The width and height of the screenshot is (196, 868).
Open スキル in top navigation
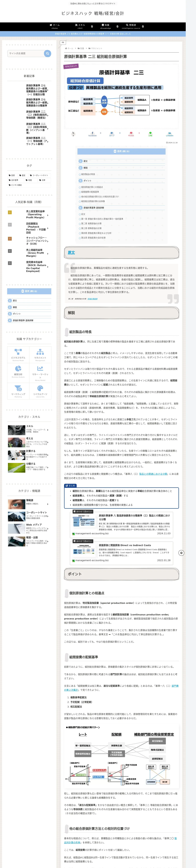coord(80,26)
